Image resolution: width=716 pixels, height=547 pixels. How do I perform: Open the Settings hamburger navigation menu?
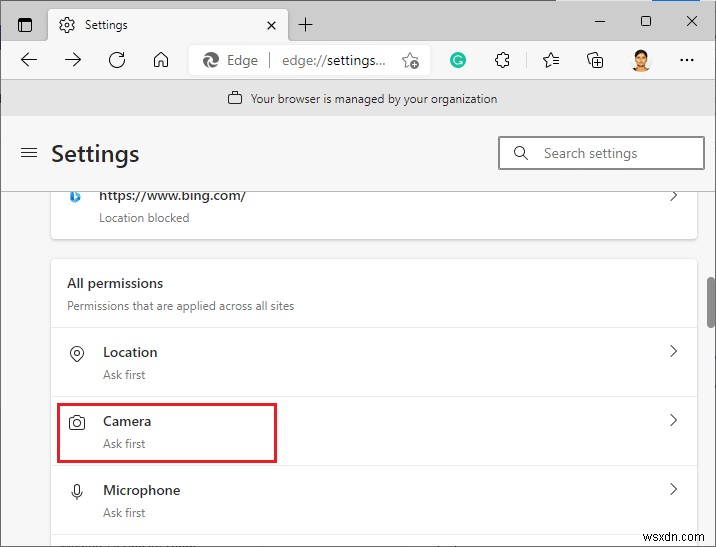(29, 153)
